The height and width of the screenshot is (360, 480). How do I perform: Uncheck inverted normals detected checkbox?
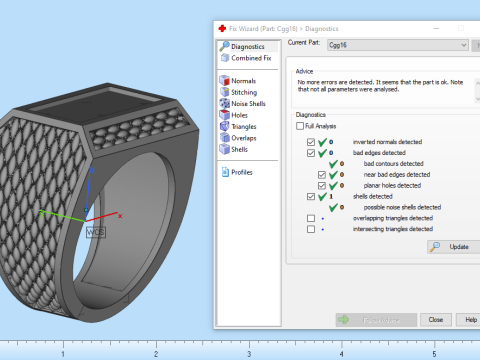[x=311, y=142]
